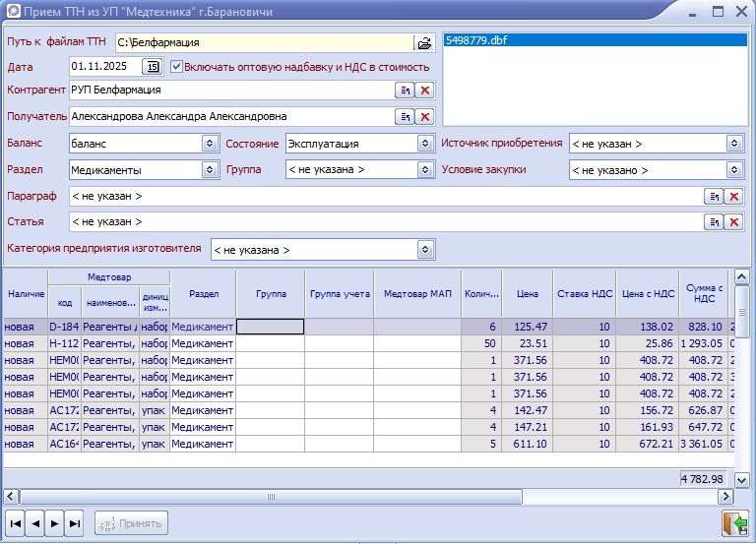This screenshot has height=544, width=756.
Task: Expand the Баланс dropdown
Action: 209,144
